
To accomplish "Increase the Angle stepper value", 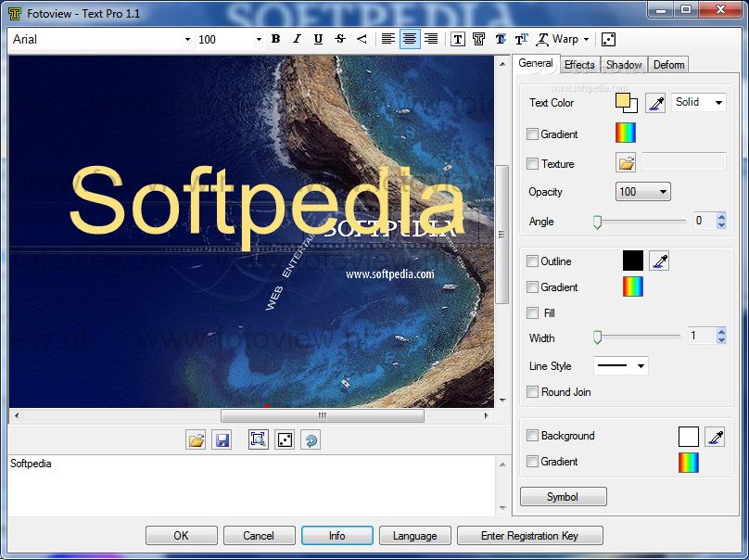I will [x=721, y=216].
